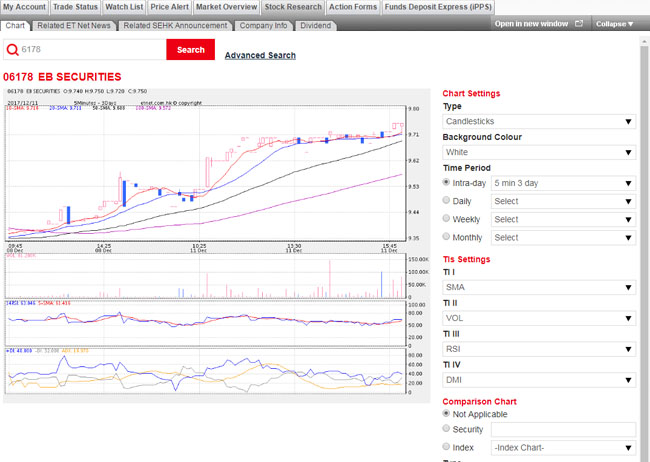This screenshot has height=462, width=650.
Task: Open the -Index Chart- dropdown
Action: coord(563,447)
